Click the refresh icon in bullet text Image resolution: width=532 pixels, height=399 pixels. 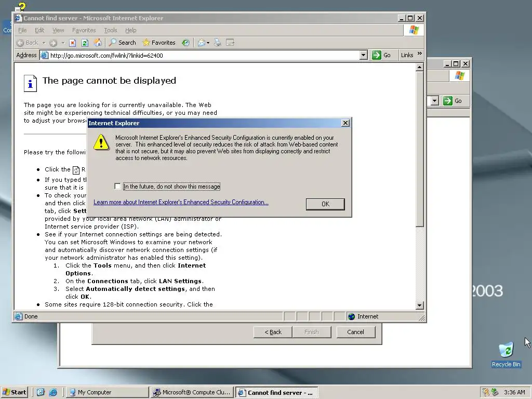(x=76, y=170)
